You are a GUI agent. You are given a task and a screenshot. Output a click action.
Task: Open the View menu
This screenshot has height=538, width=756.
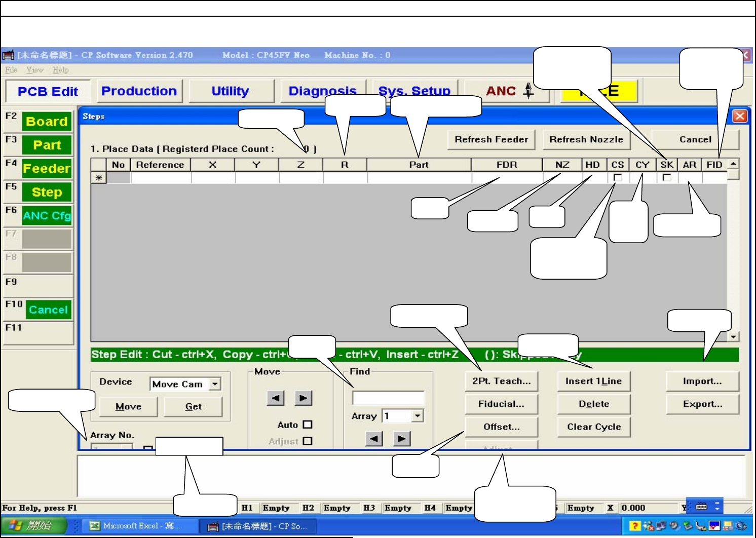tap(35, 70)
